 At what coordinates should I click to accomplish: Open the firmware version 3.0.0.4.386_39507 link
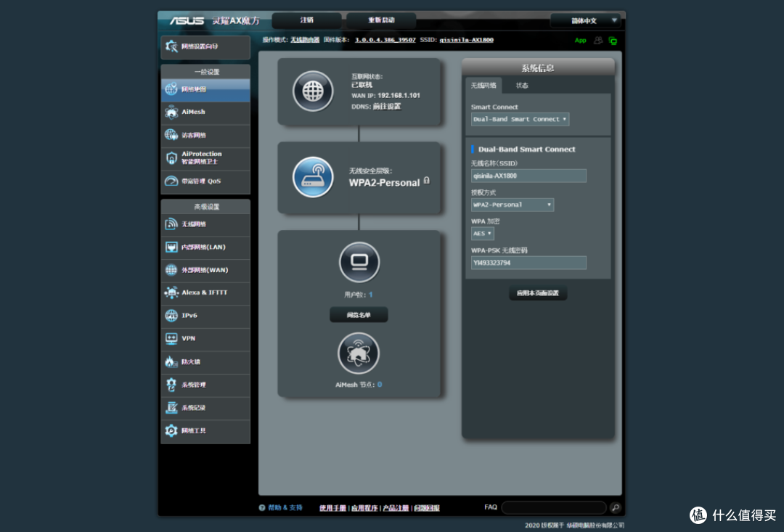pyautogui.click(x=385, y=40)
